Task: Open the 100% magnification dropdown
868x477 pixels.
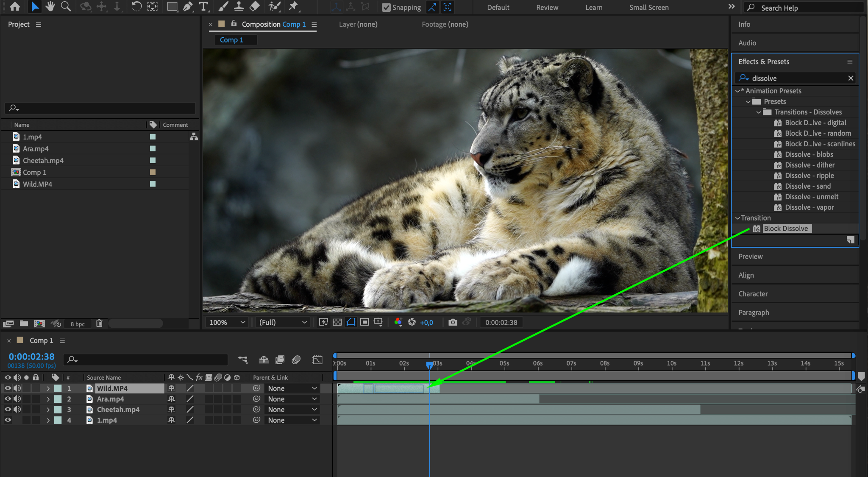Action: tap(227, 322)
